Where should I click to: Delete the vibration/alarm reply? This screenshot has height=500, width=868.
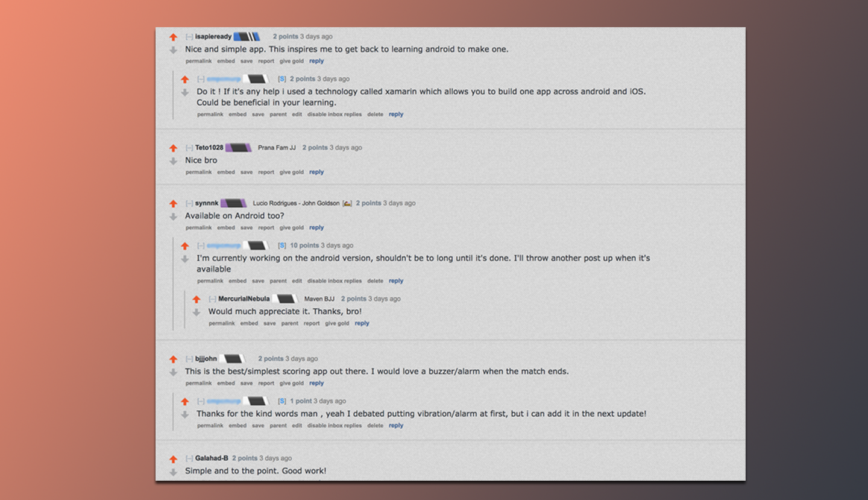375,425
